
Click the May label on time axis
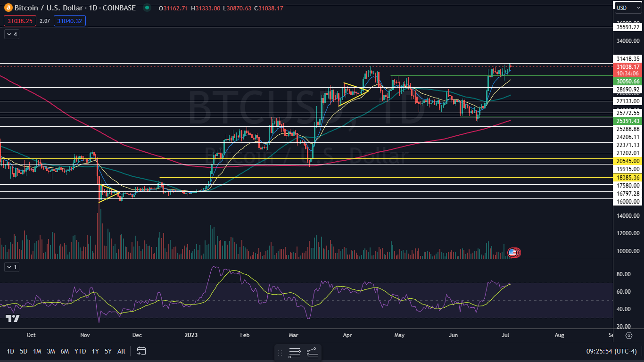(x=399, y=336)
